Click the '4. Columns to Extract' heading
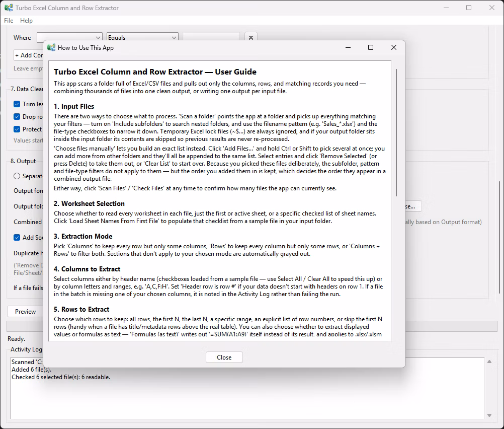 (87, 269)
